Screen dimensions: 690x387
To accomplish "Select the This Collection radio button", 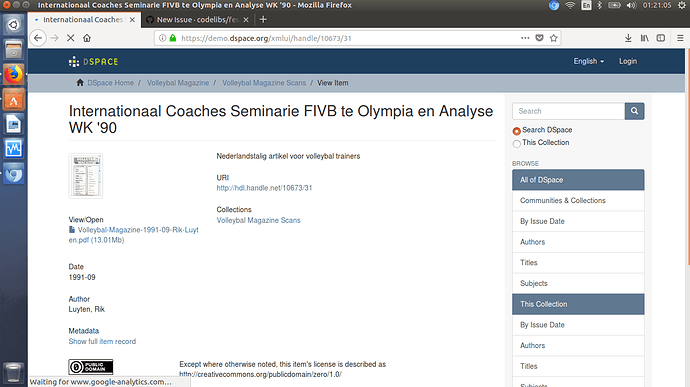I will [x=517, y=144].
